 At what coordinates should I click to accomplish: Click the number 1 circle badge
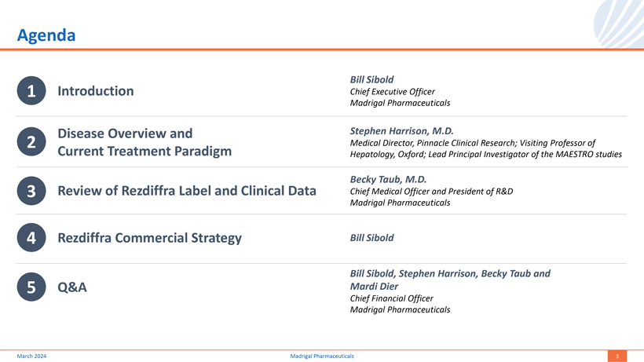[x=30, y=91]
